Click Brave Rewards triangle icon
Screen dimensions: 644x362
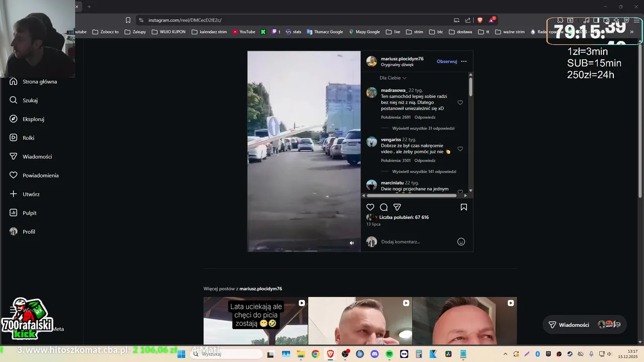point(492,20)
